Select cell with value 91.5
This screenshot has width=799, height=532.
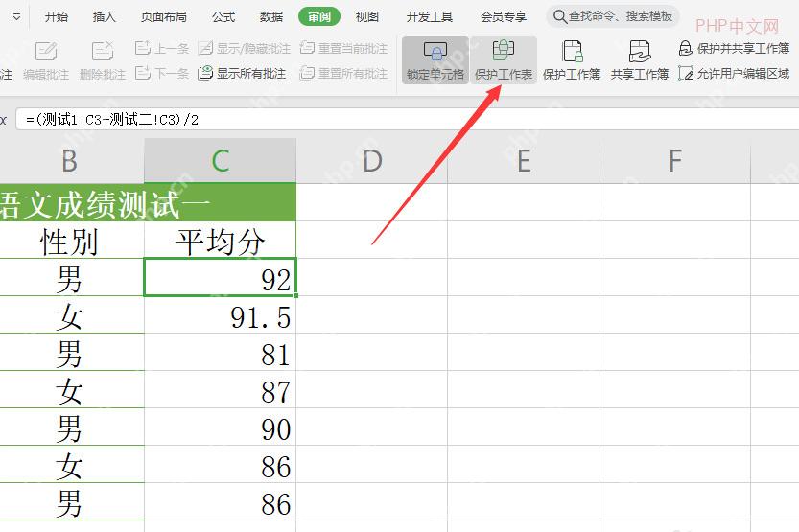click(x=221, y=314)
